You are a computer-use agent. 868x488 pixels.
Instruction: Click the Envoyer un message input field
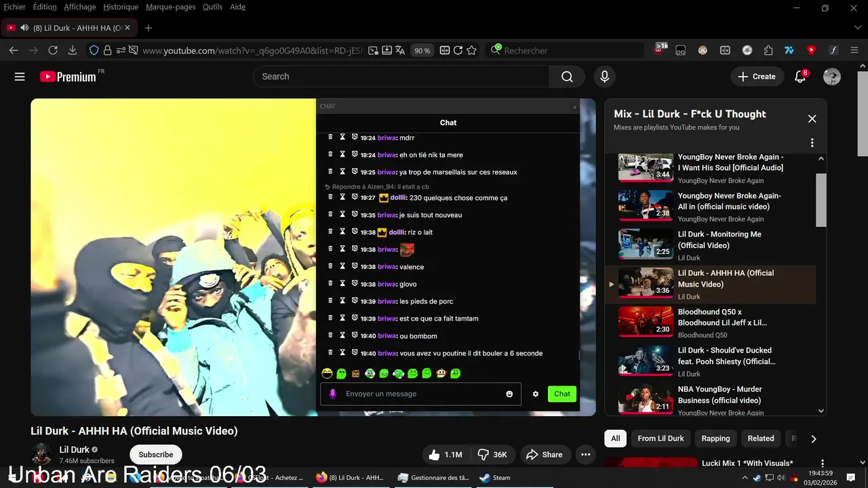pyautogui.click(x=420, y=394)
